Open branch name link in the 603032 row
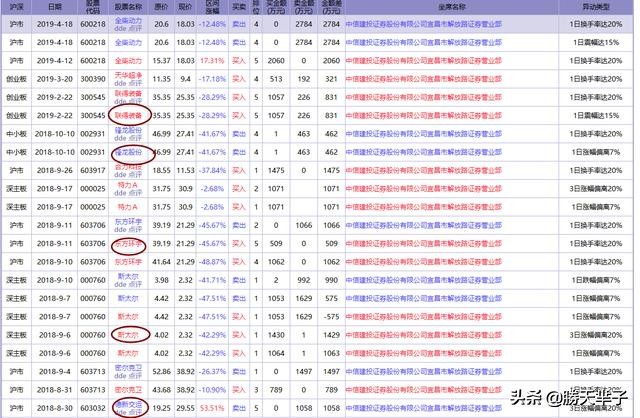 click(x=424, y=408)
